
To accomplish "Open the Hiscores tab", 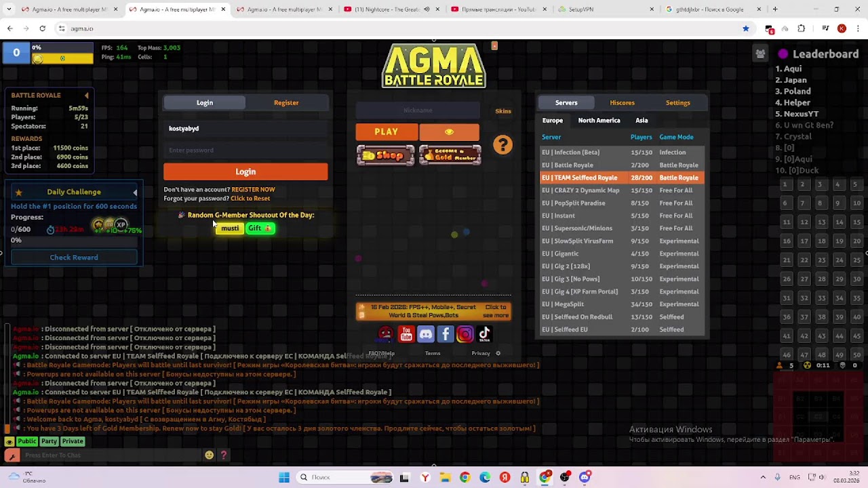I will [x=622, y=102].
